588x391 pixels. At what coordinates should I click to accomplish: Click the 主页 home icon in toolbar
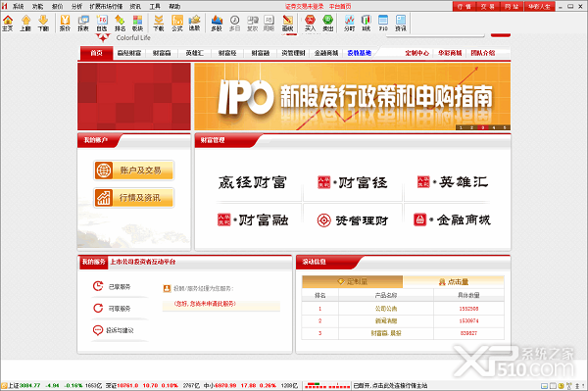[x=8, y=24]
